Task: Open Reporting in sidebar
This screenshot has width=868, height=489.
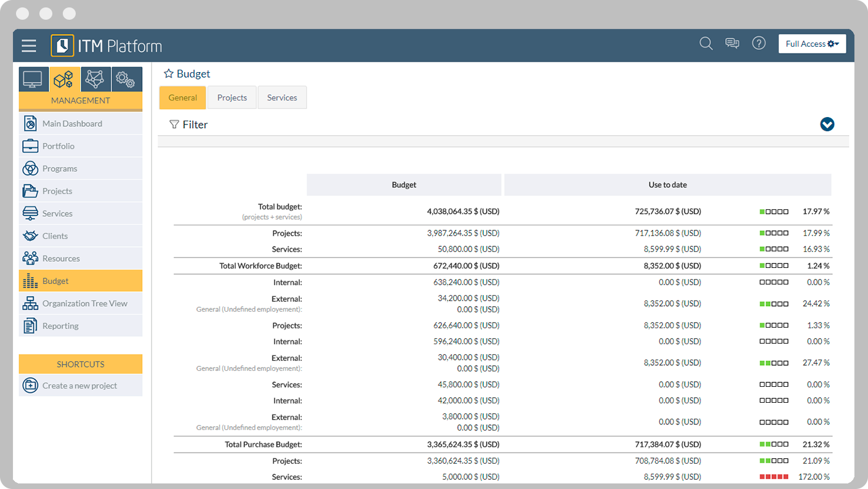Action: pyautogui.click(x=81, y=326)
